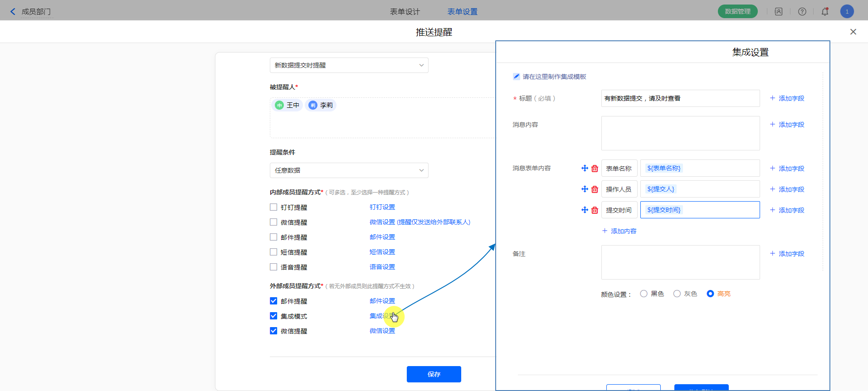This screenshot has width=868, height=391.
Task: Uncheck the 集成模式 checkbox
Action: coord(273,316)
